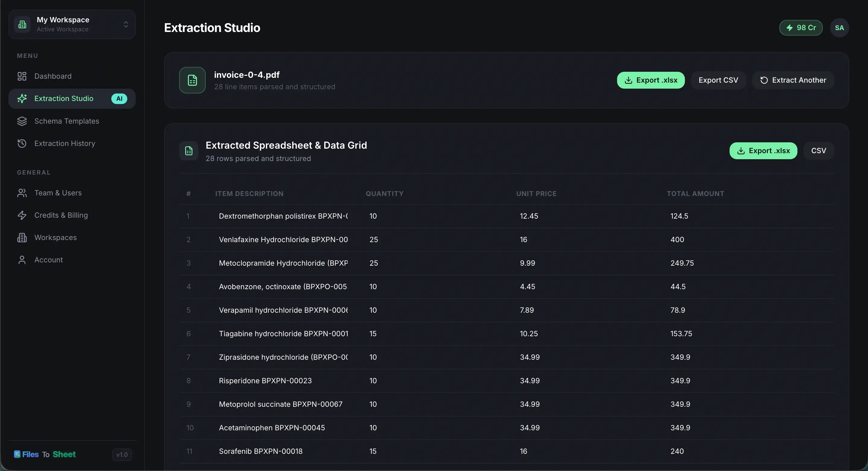Screen dimensions: 868x471
Task: Click the workspace building icon
Action: point(22,24)
